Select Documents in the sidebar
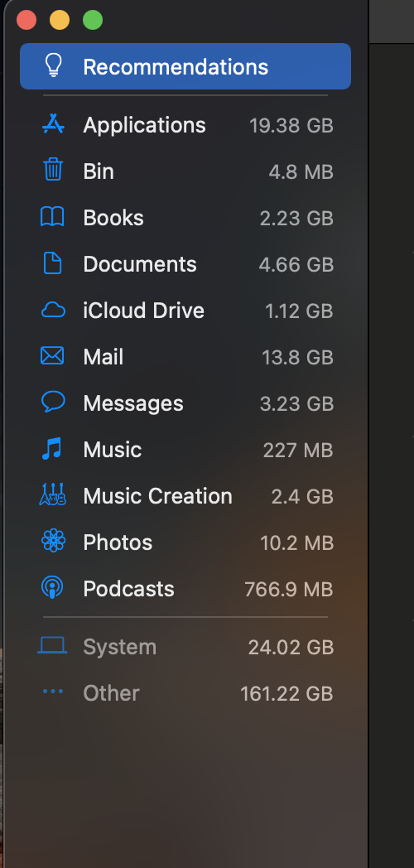414x868 pixels. (x=140, y=264)
